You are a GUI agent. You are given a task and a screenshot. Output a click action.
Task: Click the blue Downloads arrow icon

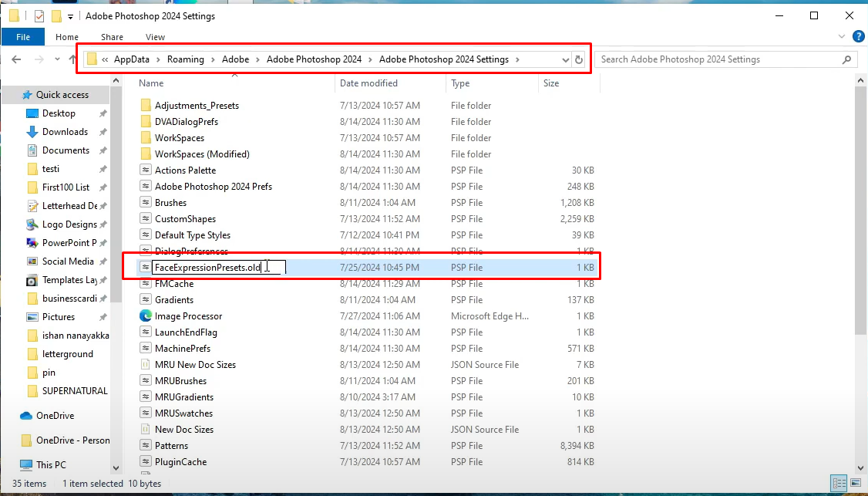pyautogui.click(x=32, y=132)
